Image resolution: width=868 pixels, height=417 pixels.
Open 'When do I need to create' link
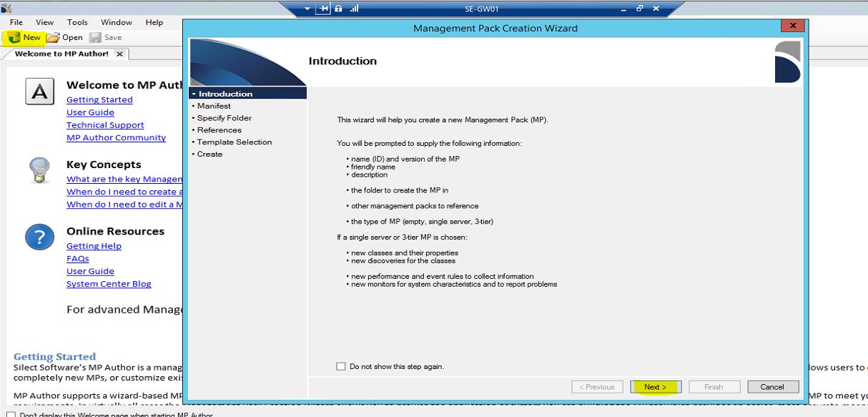click(124, 192)
